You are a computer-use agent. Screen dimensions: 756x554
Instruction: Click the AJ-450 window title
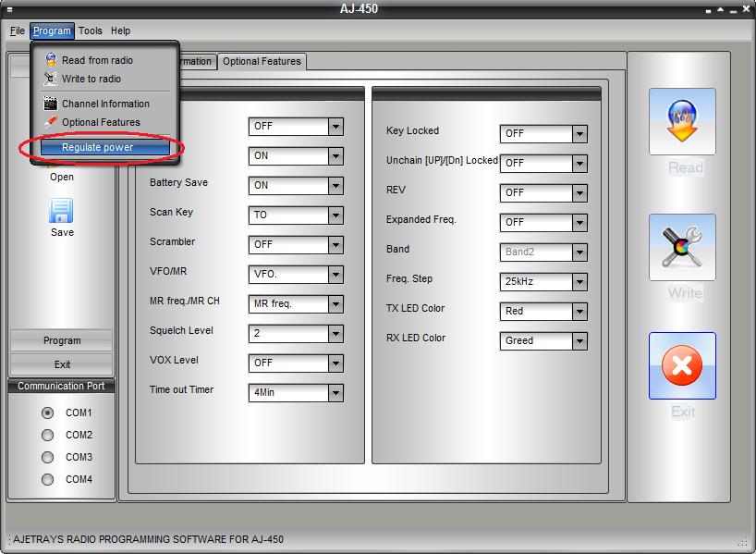[x=360, y=8]
